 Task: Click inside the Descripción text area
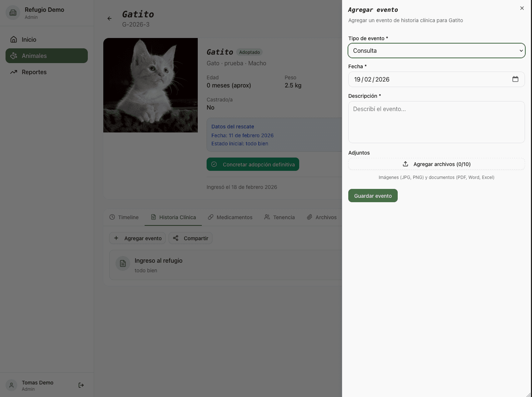pos(436,122)
